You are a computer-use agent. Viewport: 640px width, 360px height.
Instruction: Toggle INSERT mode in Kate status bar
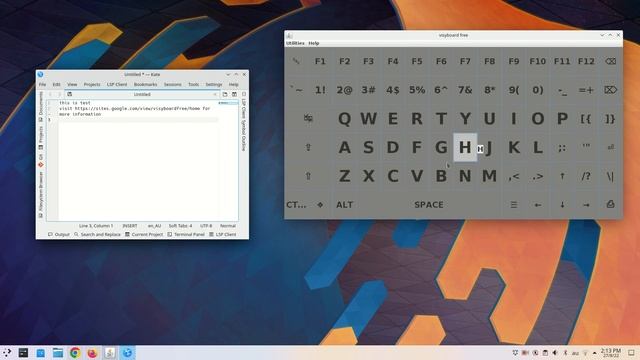(130, 226)
